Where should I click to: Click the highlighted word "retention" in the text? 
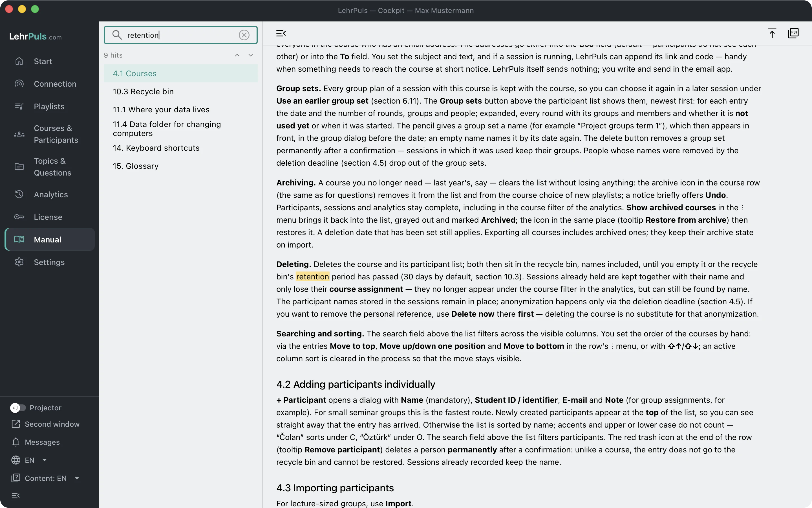click(312, 277)
